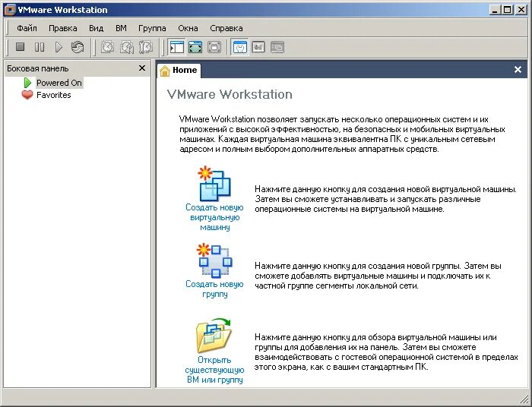532x407 pixels.
Task: Click the Power Off stop button in toolbar
Action: (21, 47)
